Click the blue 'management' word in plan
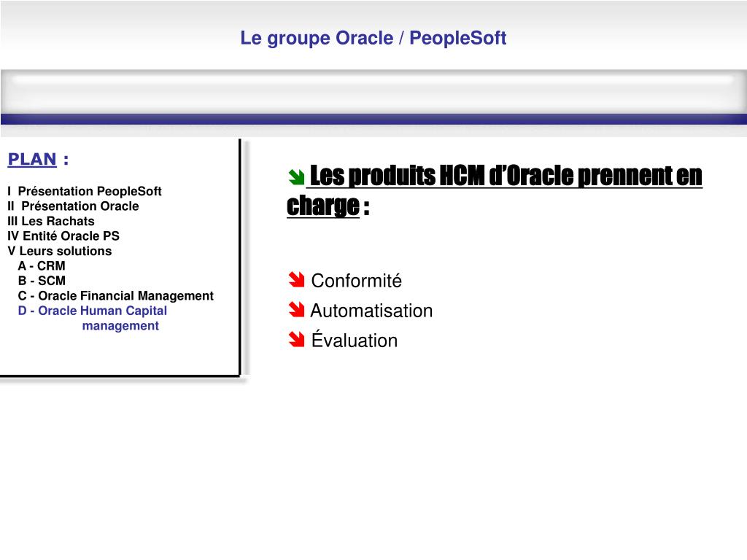This screenshot has width=747, height=560. (120, 326)
